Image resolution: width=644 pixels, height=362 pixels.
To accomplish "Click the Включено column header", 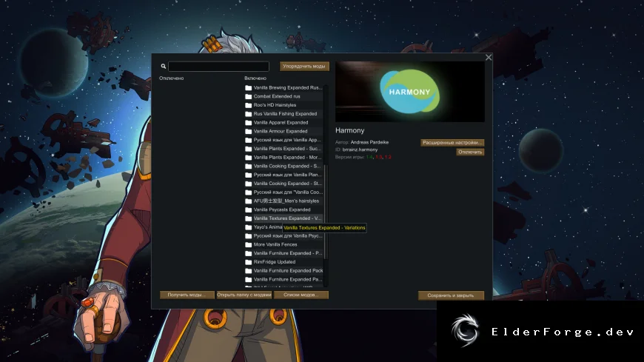I will (255, 78).
